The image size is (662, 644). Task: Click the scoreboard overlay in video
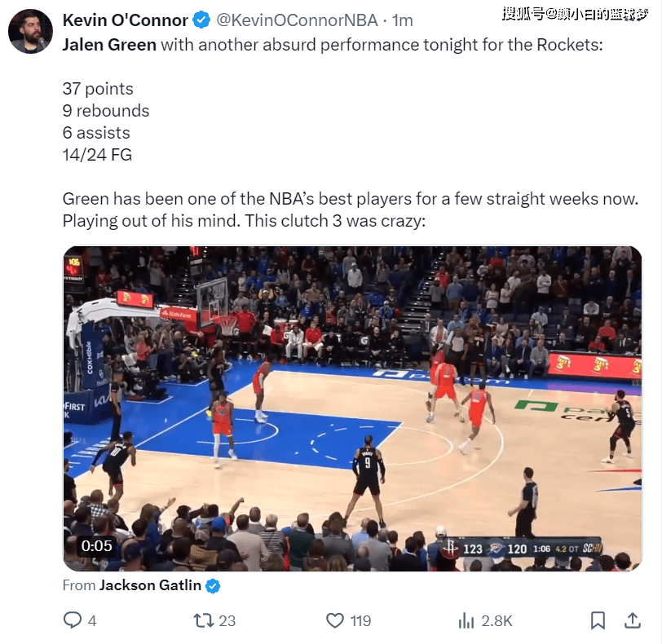(x=522, y=549)
